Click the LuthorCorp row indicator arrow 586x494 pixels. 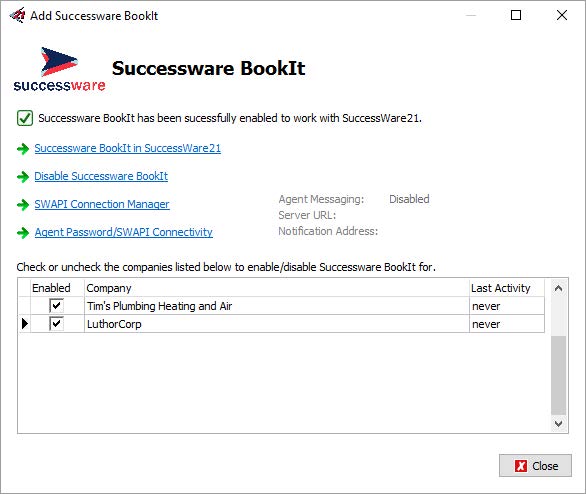tap(25, 324)
